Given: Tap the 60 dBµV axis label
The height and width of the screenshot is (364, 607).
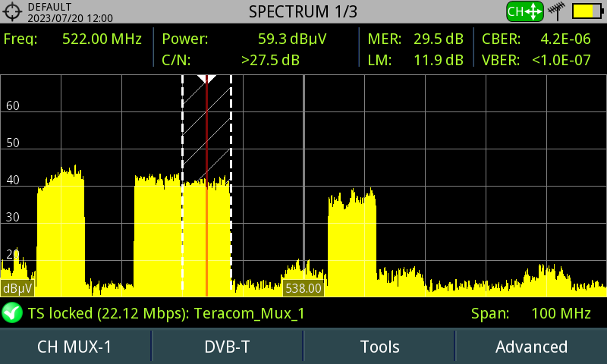Looking at the screenshot, I should (13, 105).
